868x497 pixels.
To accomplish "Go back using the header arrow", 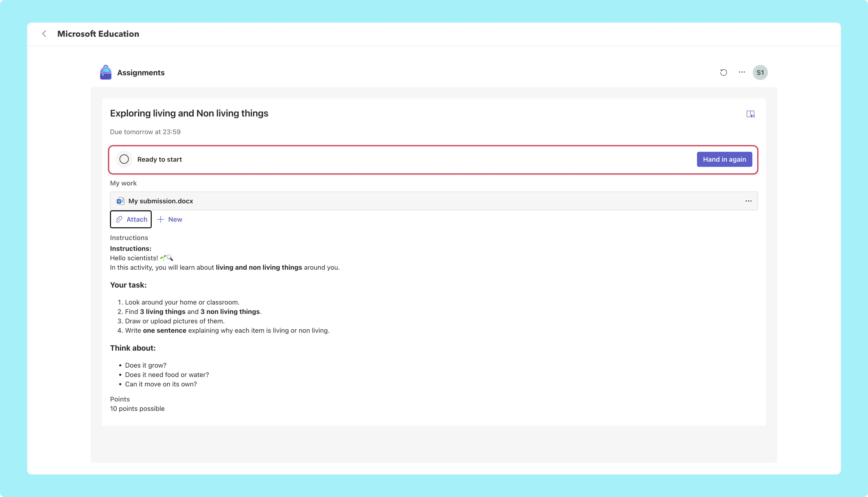I will click(44, 34).
